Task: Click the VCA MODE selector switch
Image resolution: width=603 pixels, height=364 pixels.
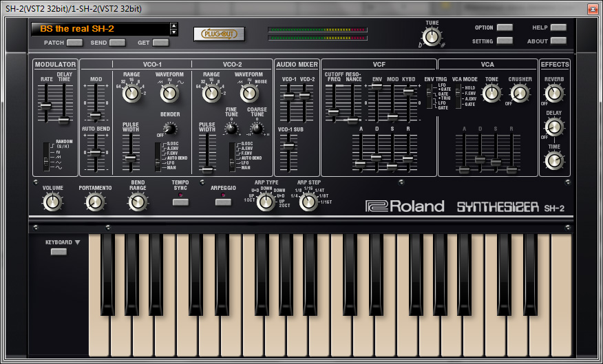Action: 458,96
